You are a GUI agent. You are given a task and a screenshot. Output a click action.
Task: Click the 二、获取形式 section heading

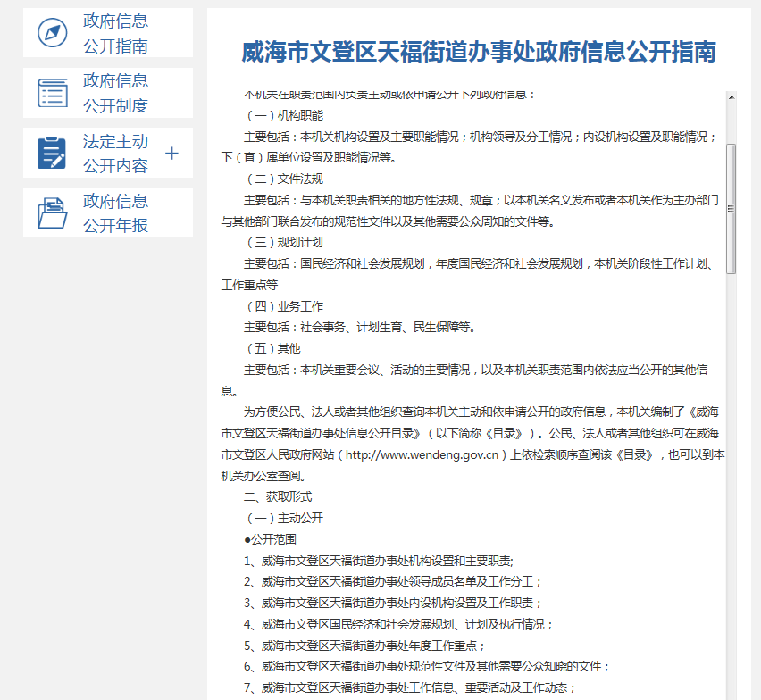(x=278, y=496)
